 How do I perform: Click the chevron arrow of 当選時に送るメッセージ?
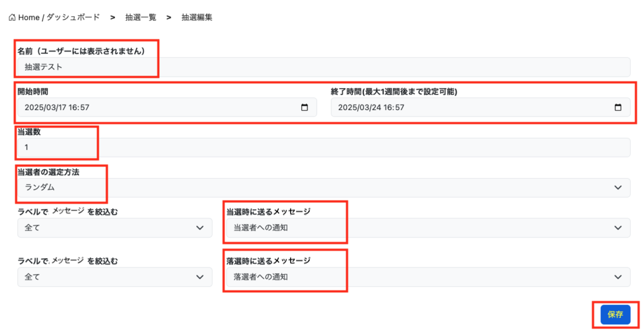pos(618,228)
